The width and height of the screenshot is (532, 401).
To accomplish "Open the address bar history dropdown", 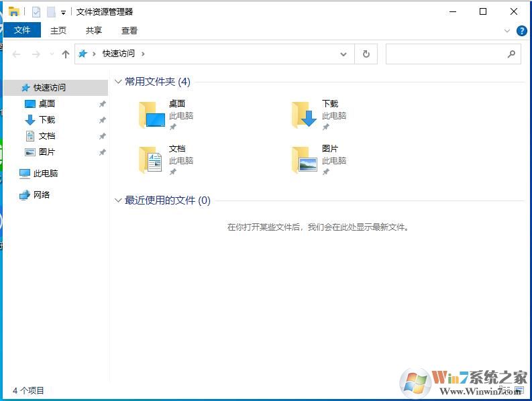I will (343, 54).
